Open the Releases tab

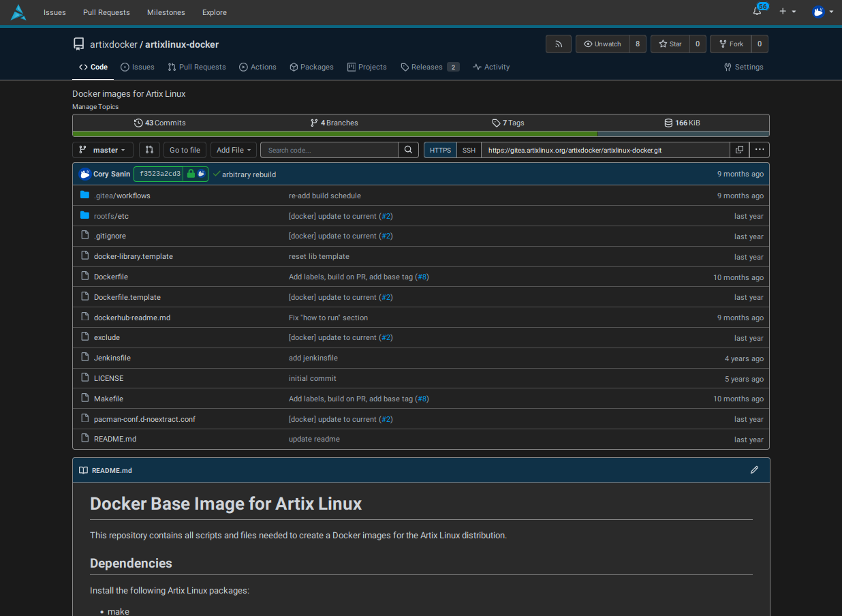430,67
